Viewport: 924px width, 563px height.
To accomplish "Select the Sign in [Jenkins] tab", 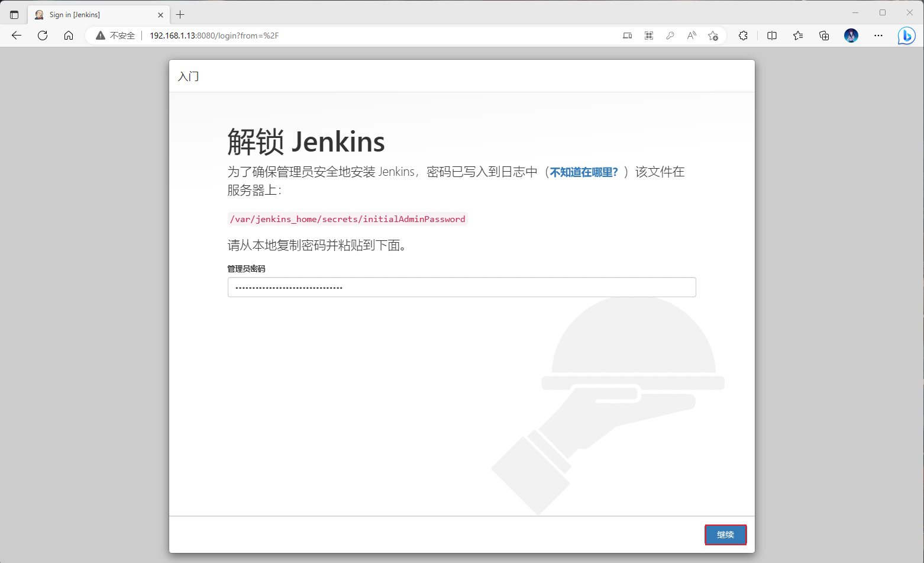I will 99,15.
